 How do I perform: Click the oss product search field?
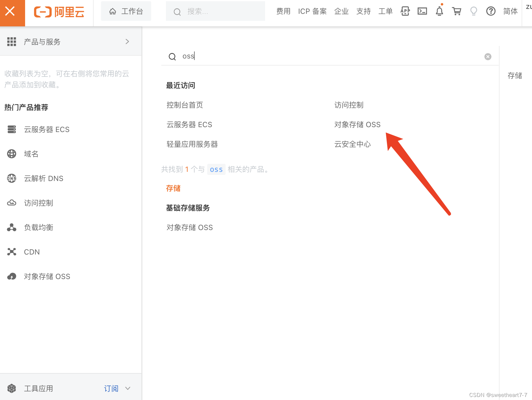click(330, 56)
